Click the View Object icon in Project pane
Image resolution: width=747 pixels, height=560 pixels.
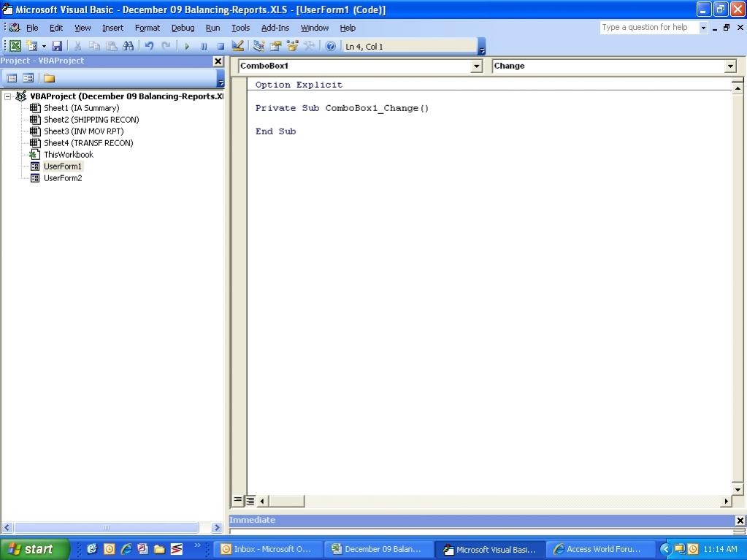[28, 78]
